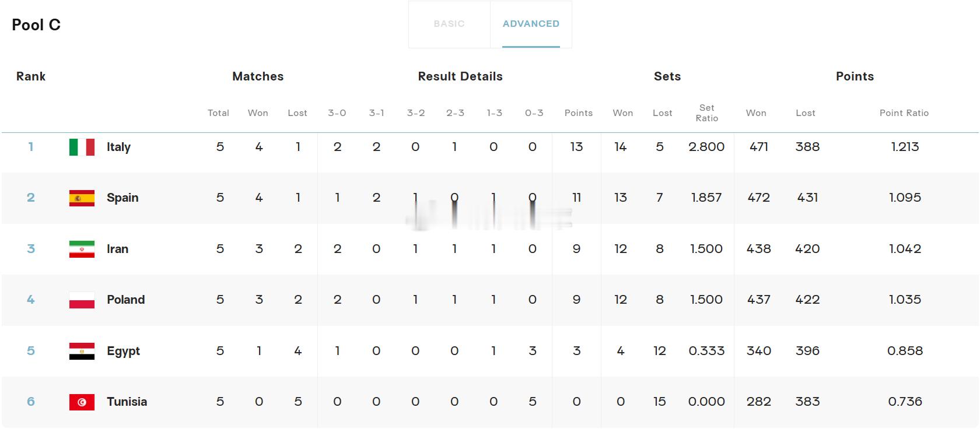The image size is (980, 432).
Task: Open the Tunisia team name
Action: [x=127, y=402]
